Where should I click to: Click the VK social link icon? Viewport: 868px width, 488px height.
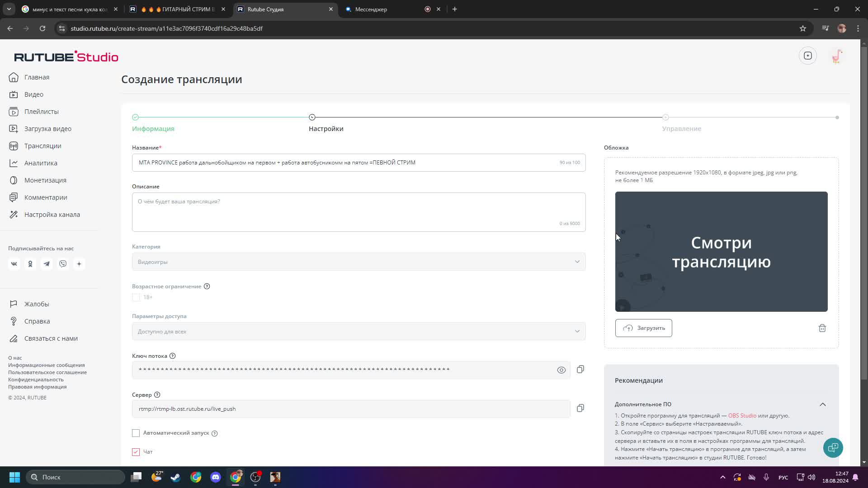pyautogui.click(x=14, y=264)
